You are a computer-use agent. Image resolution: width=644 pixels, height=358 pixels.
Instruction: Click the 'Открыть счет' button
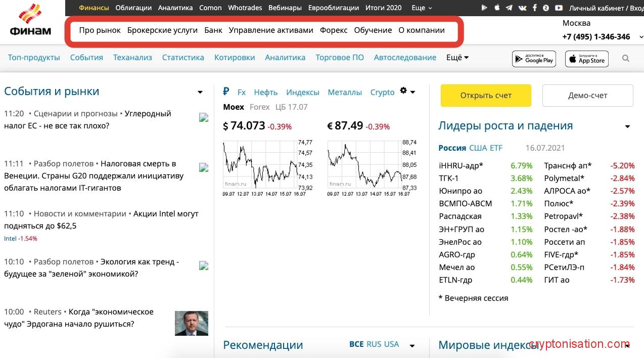point(485,95)
